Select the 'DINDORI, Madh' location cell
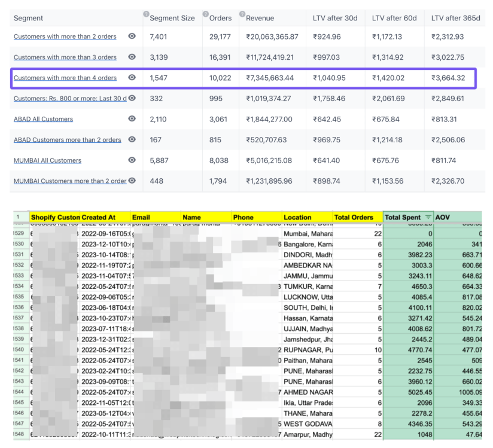This screenshot has width=493, height=448. [308, 255]
